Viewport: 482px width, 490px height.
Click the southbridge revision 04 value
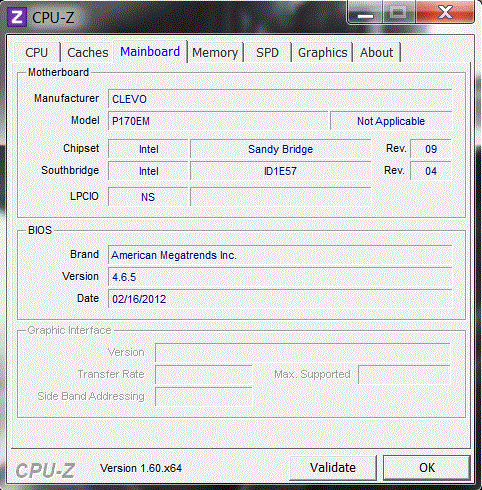(431, 171)
